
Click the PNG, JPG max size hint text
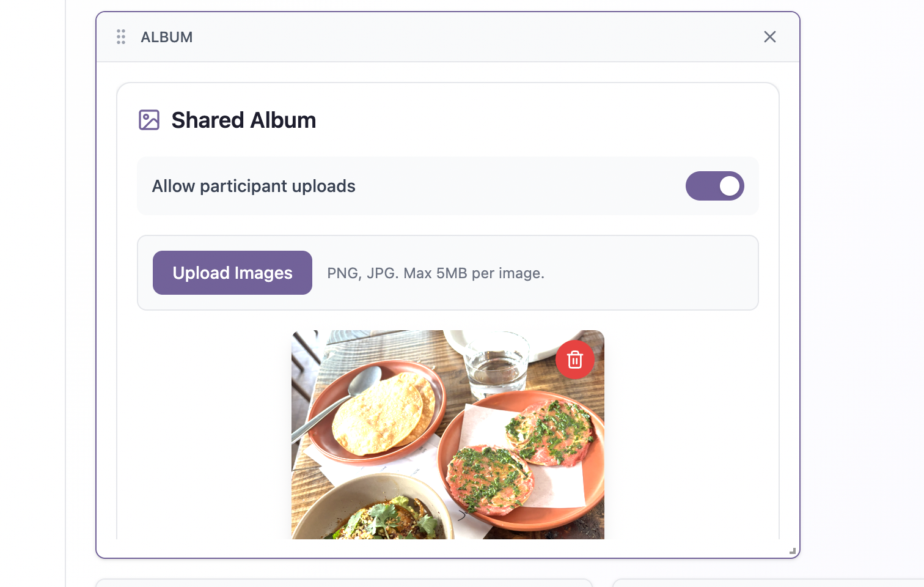pyautogui.click(x=436, y=273)
